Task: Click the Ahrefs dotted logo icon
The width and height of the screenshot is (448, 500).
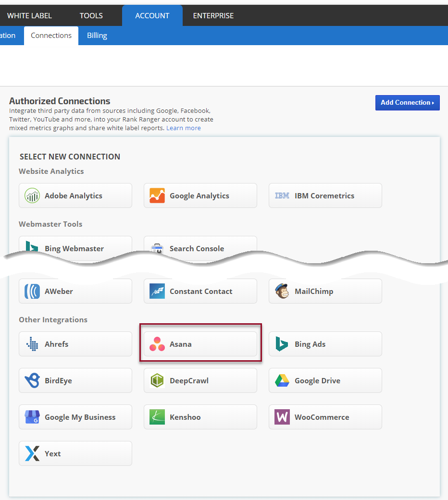Action: 32,344
